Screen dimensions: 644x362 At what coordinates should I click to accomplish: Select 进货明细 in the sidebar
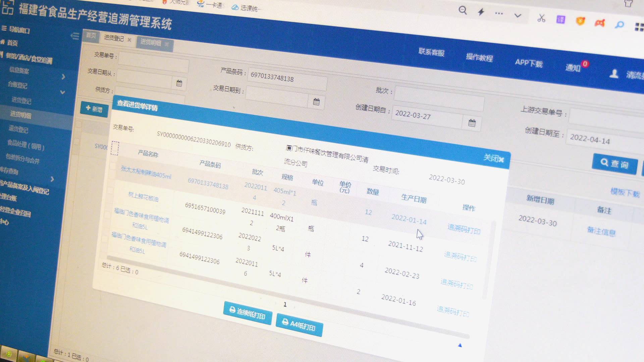[20, 115]
